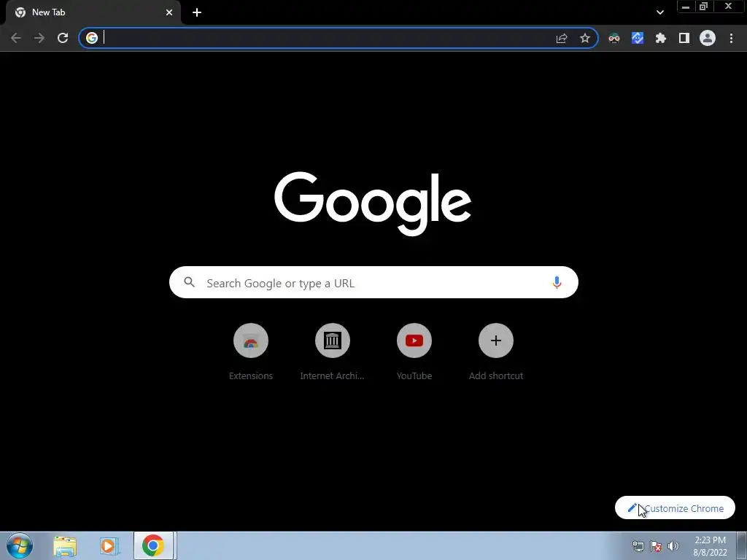This screenshot has height=560, width=747.
Task: Expand the tab search dropdown arrow
Action: pyautogui.click(x=659, y=12)
